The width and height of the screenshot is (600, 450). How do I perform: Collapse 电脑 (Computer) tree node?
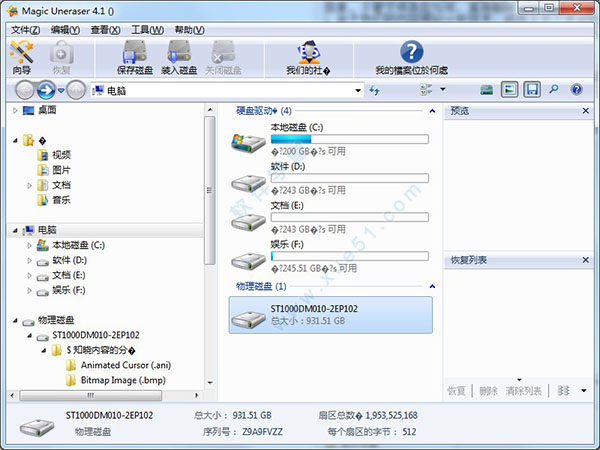coord(15,230)
